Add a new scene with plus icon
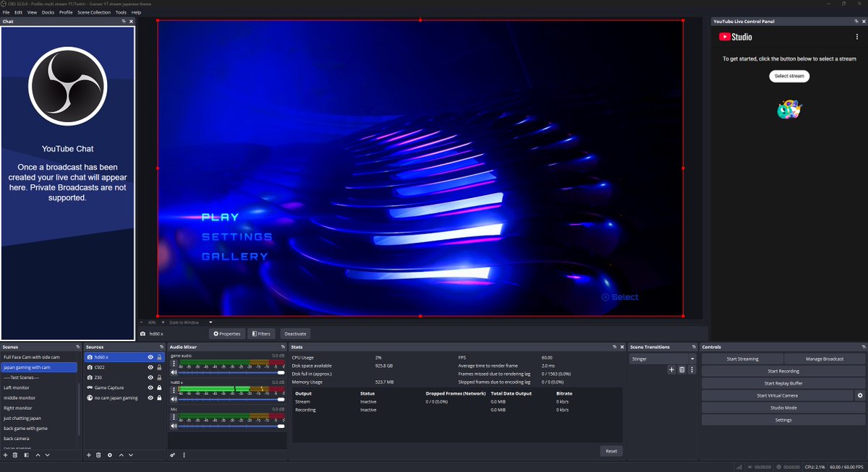868x472 pixels. click(5, 455)
